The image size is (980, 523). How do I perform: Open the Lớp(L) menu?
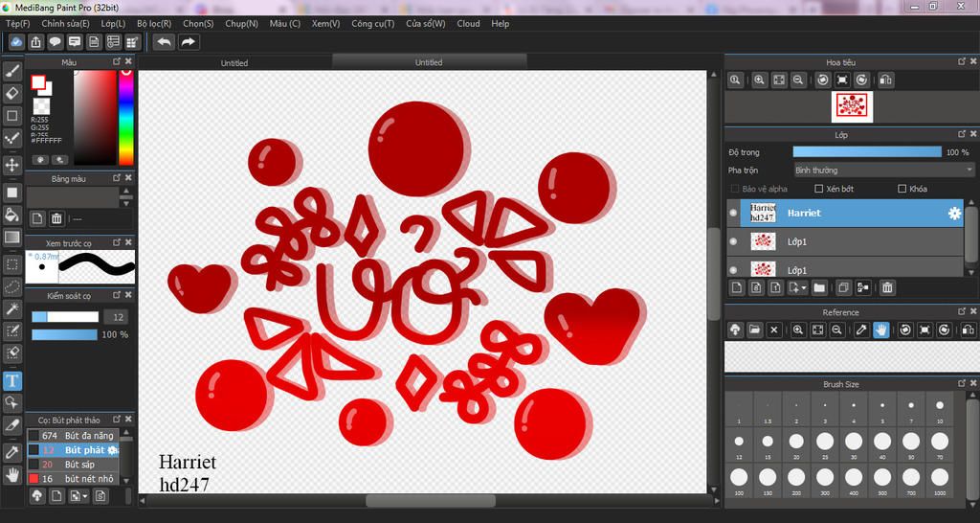pyautogui.click(x=113, y=24)
